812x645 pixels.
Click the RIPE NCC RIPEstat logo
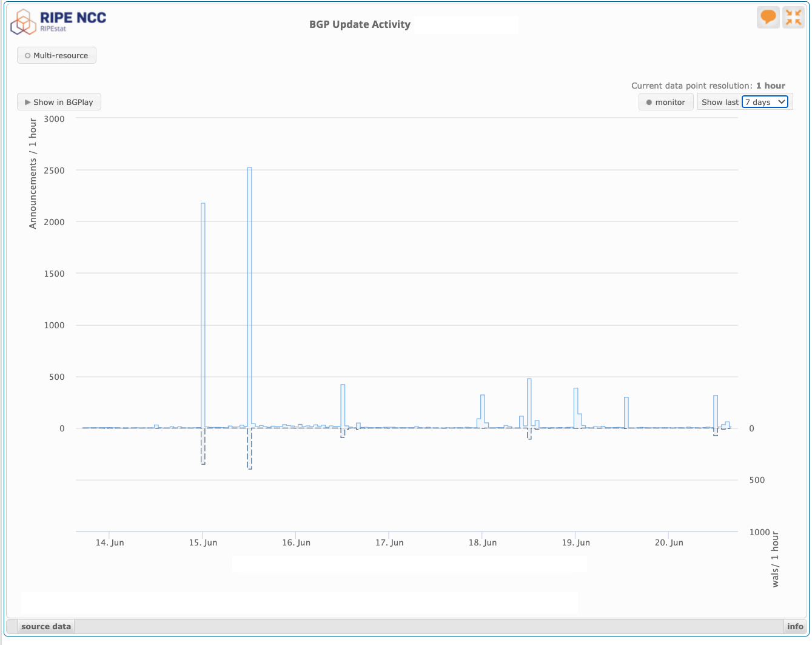tap(58, 21)
